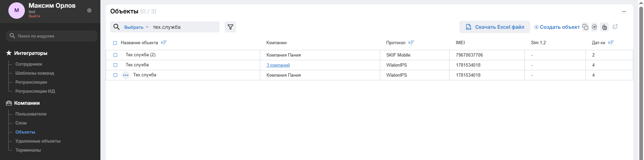Click Создать объект button
644x160 pixels.
click(x=557, y=27)
